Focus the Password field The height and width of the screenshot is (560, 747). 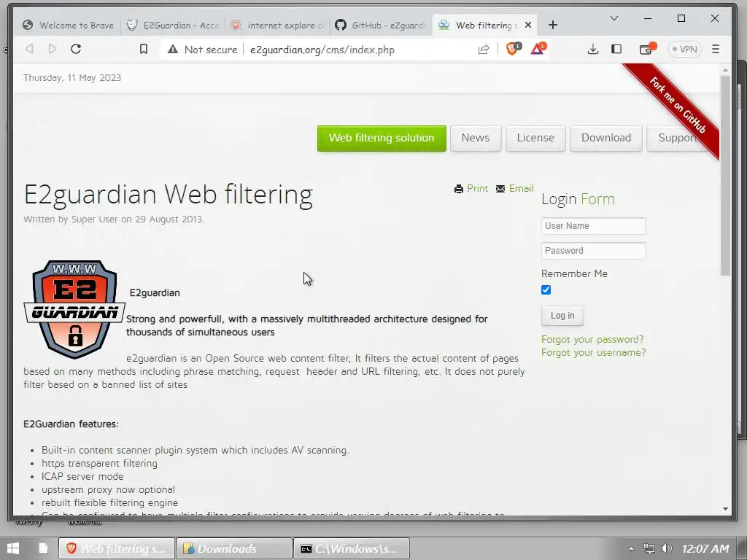(x=594, y=251)
